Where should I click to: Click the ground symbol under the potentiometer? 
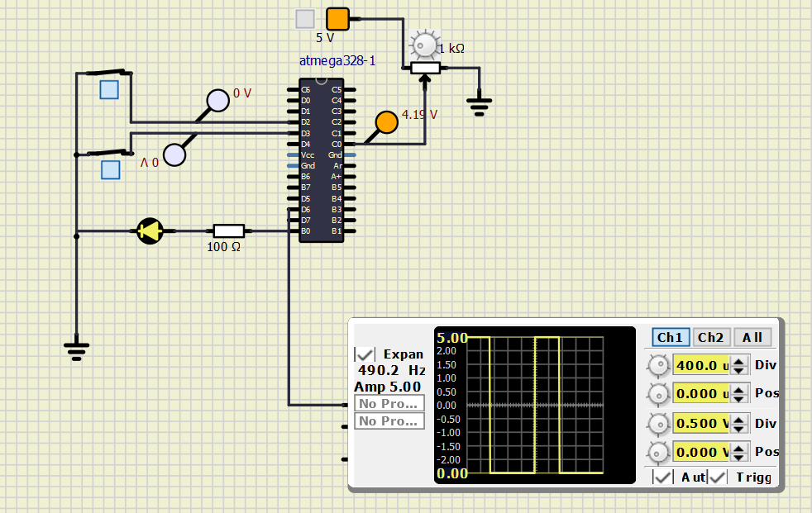click(478, 102)
